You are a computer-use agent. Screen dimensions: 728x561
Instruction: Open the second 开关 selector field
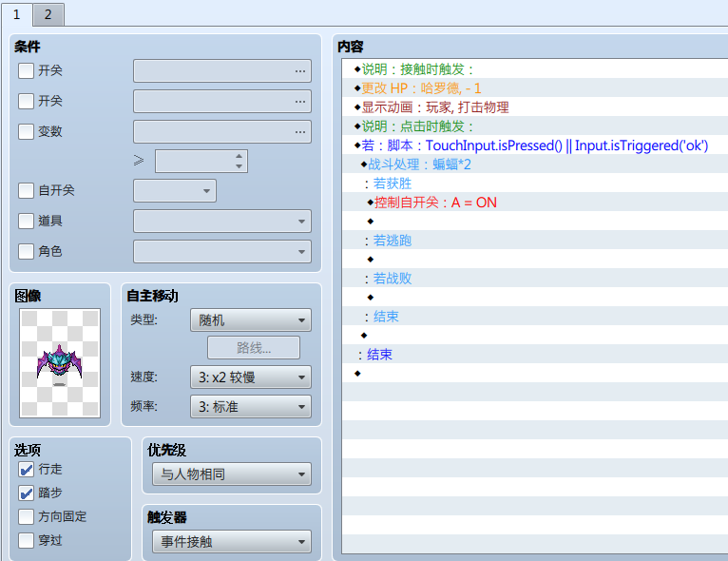pyautogui.click(x=222, y=101)
